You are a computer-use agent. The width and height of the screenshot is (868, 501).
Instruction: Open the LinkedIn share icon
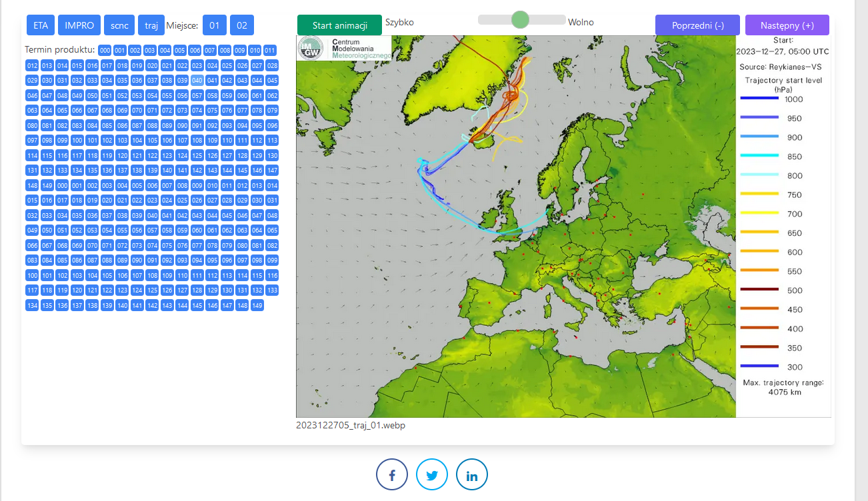[472, 475]
